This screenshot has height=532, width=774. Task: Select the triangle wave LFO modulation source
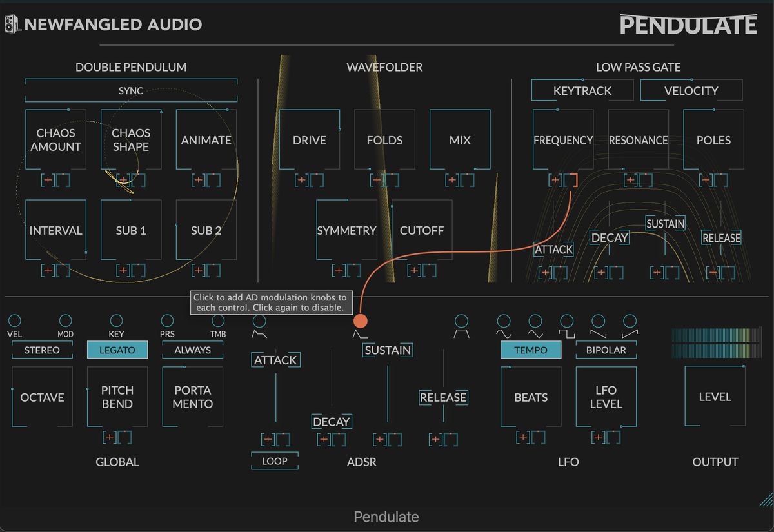click(x=535, y=320)
